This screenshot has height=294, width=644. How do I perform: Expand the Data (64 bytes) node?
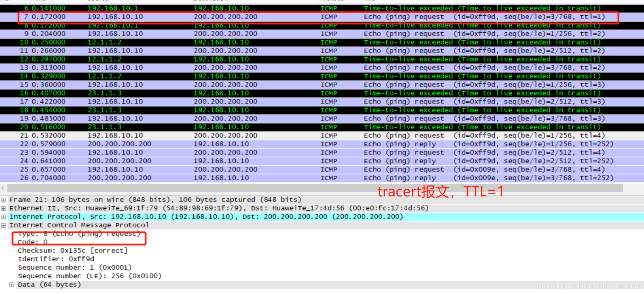coord(12,285)
